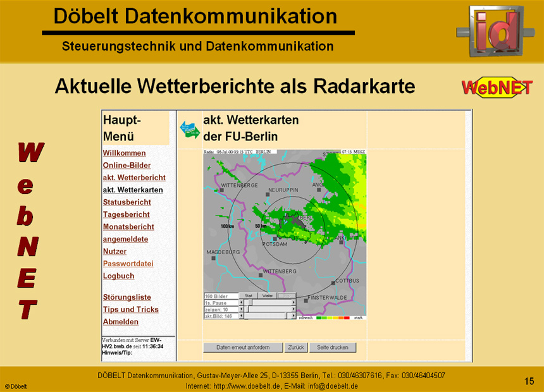Click the id logo in top right
544x392 pixels.
[x=490, y=29]
